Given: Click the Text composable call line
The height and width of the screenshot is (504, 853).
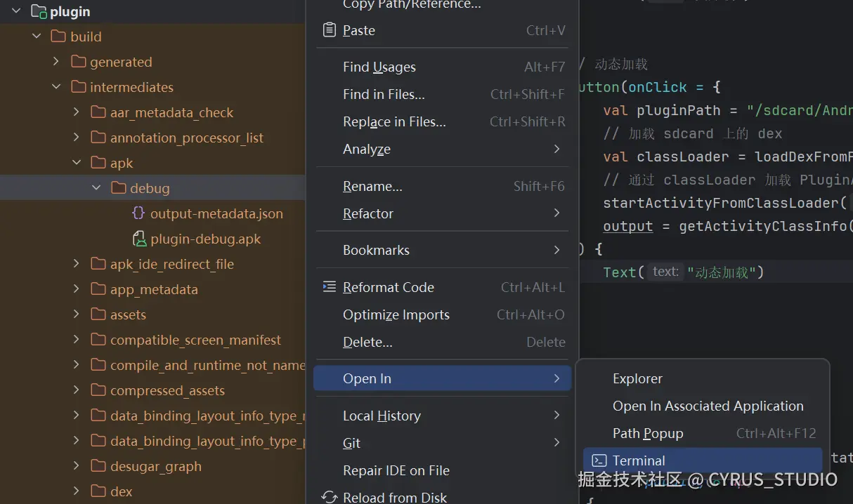Looking at the screenshot, I should click(x=683, y=272).
